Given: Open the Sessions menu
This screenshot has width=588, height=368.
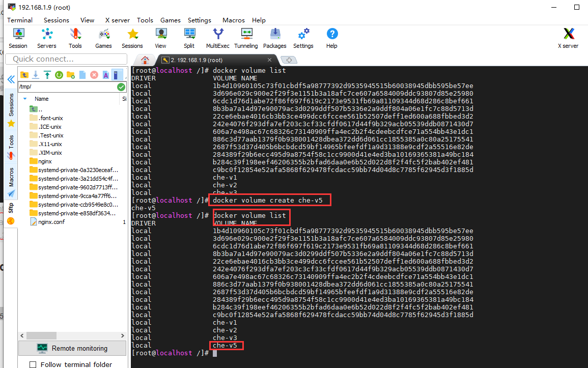Looking at the screenshot, I should 56,20.
